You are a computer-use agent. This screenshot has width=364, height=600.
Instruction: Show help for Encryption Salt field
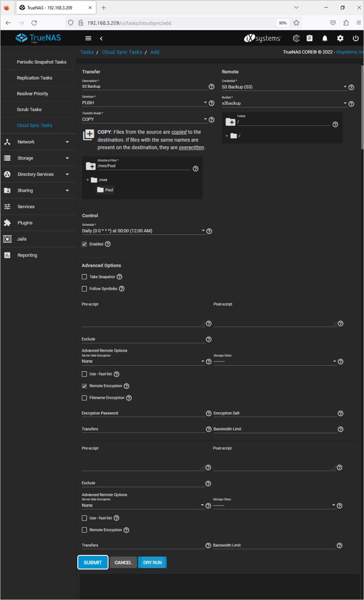tap(341, 413)
